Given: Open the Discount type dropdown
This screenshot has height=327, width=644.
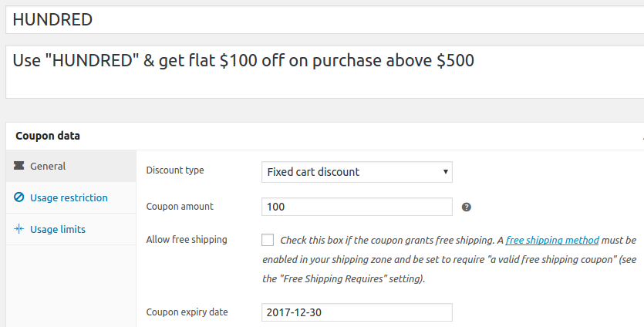Looking at the screenshot, I should [356, 172].
